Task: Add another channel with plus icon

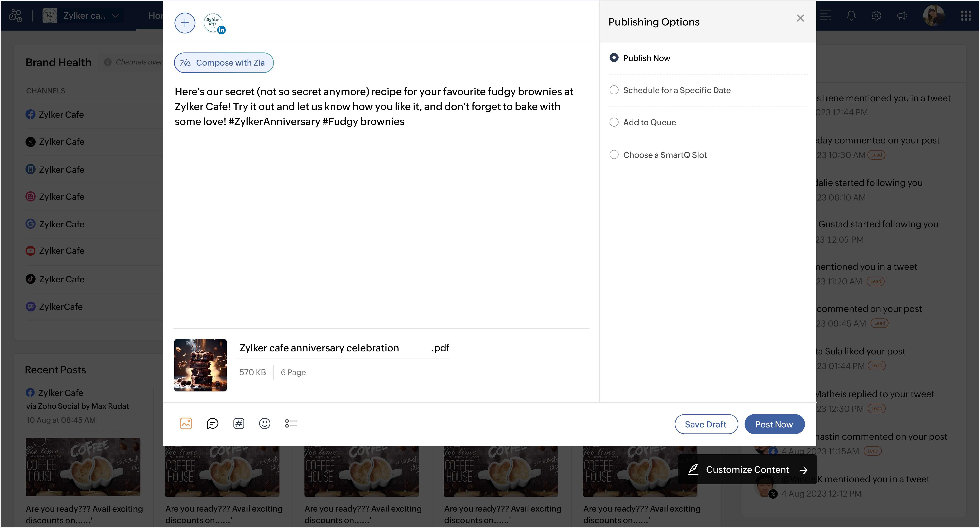Action: point(185,23)
